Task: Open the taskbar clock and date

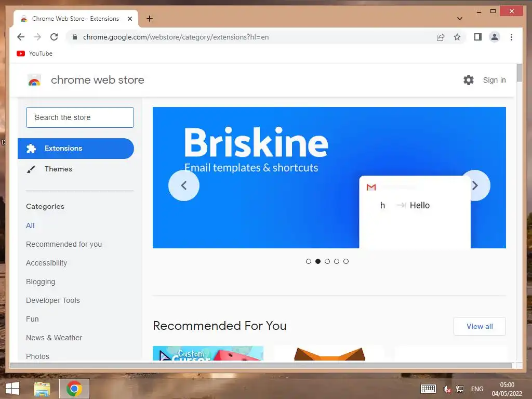Action: [507, 389]
